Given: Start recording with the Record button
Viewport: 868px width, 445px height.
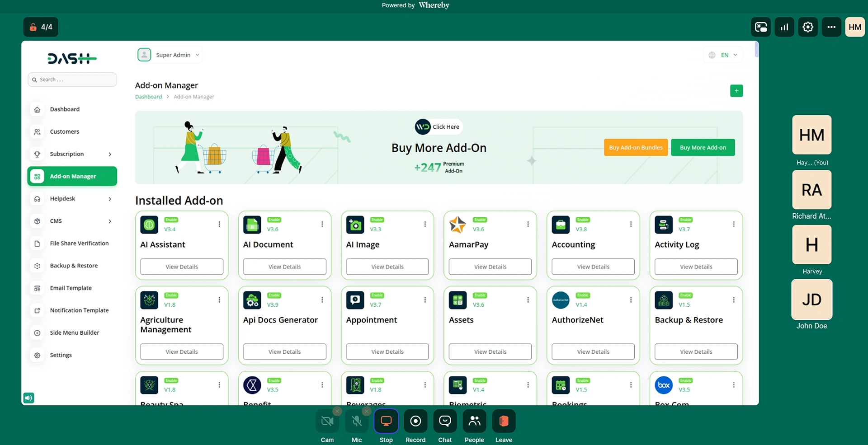Looking at the screenshot, I should pyautogui.click(x=415, y=421).
